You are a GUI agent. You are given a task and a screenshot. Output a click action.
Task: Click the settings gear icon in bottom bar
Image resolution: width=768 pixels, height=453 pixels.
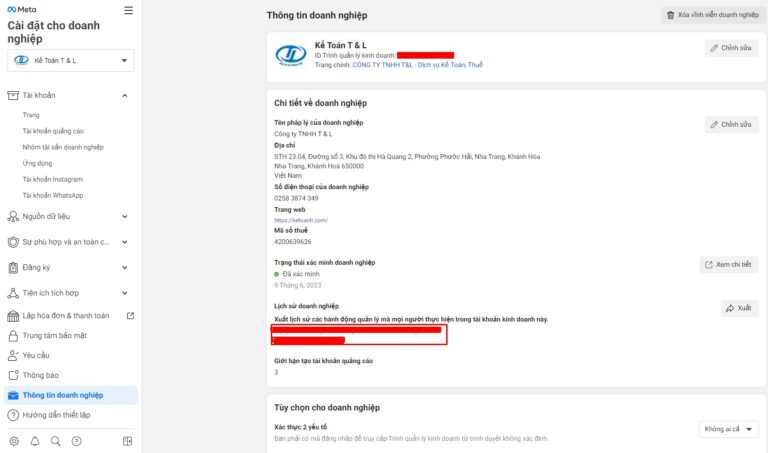(14, 441)
